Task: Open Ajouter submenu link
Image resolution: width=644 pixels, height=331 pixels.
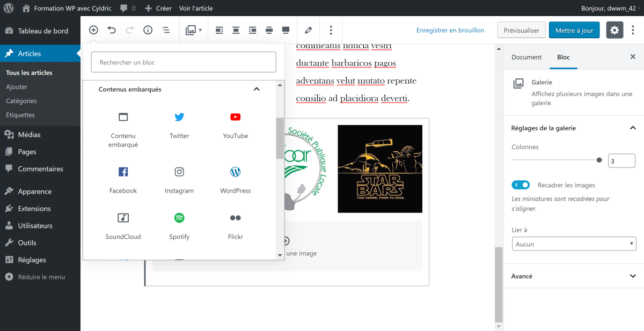Action: coord(17,86)
